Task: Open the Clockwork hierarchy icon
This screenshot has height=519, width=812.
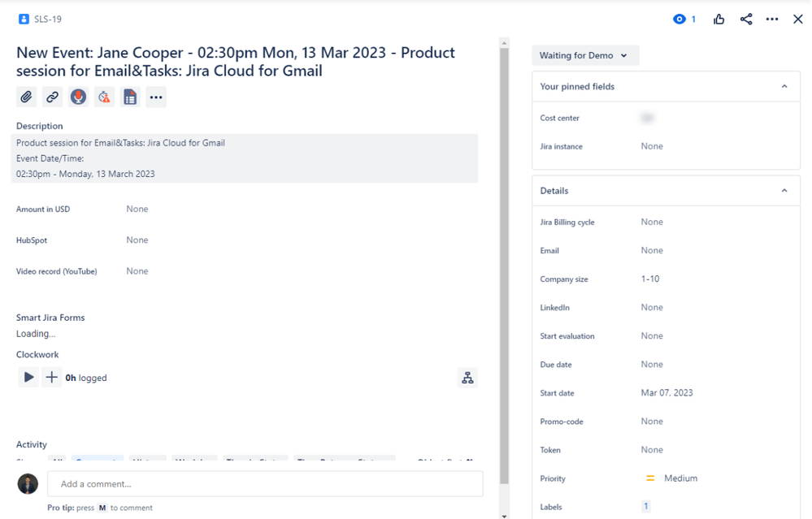Action: point(467,377)
